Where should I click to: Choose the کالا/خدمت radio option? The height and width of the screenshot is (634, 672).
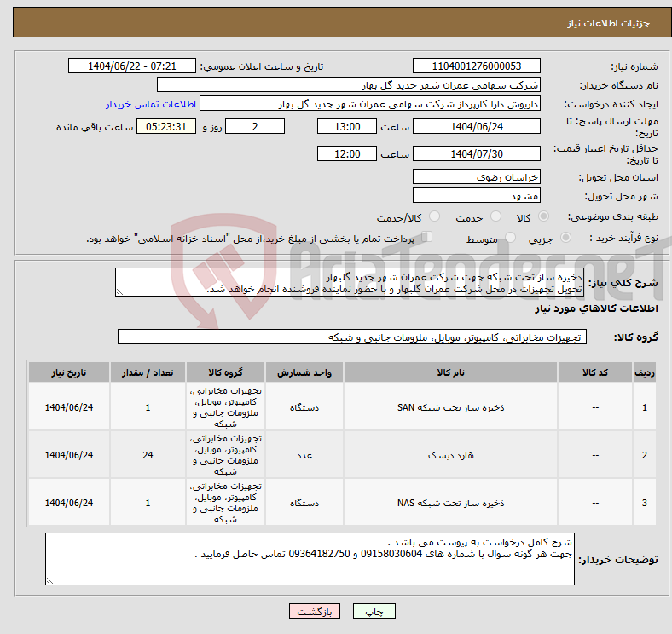(434, 217)
